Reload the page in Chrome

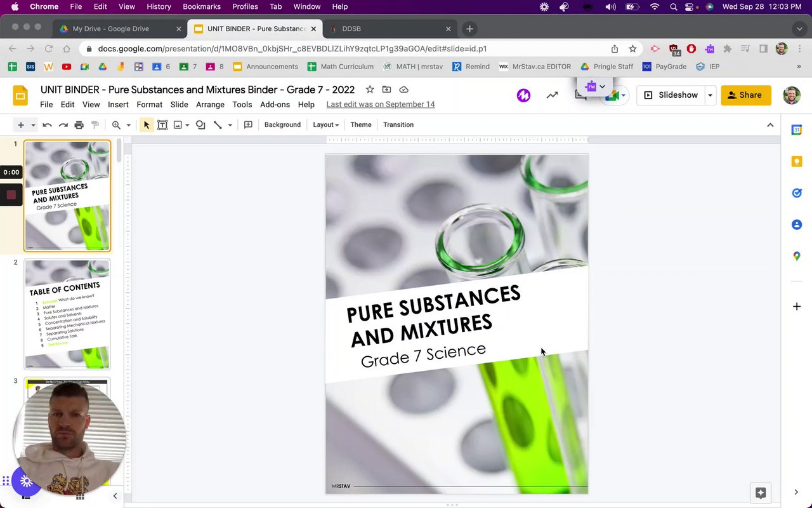tap(48, 49)
